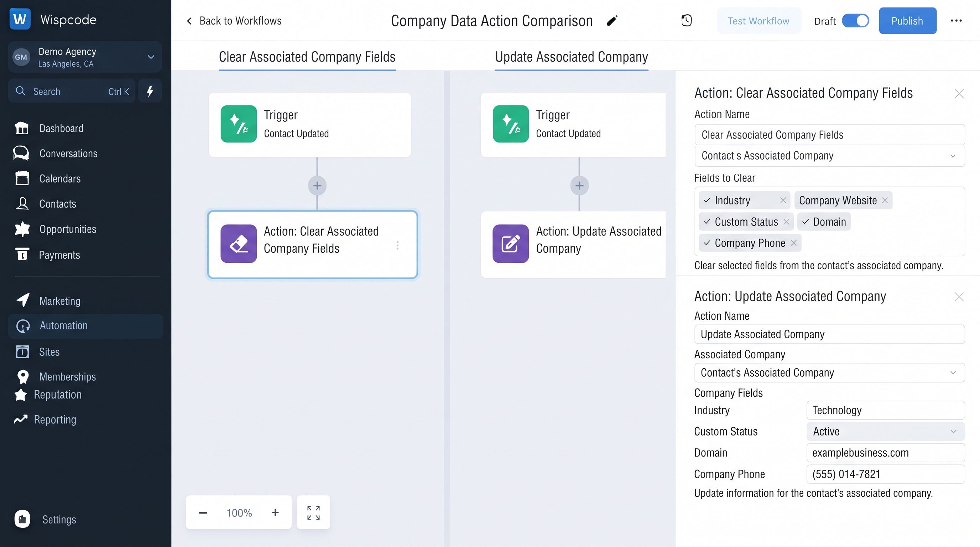Viewport: 980px width, 547px height.
Task: Expand the Demo Agency account switcher
Action: click(85, 57)
